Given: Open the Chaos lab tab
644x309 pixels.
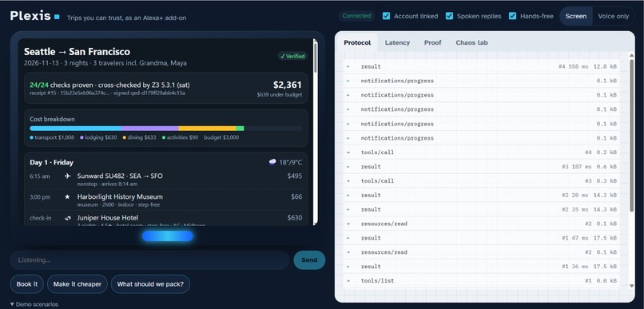Looking at the screenshot, I should [x=471, y=42].
